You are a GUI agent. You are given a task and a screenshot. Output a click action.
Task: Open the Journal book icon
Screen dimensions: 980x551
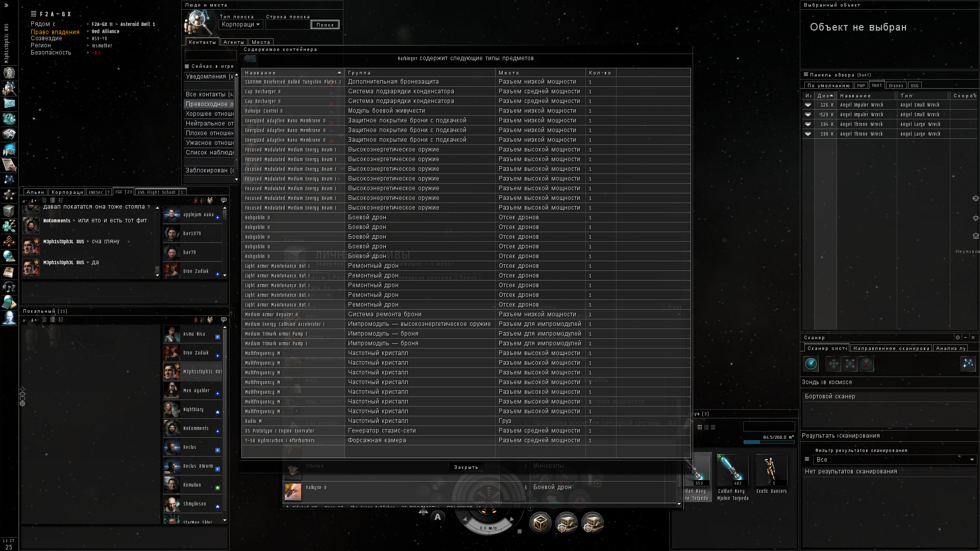click(x=9, y=271)
